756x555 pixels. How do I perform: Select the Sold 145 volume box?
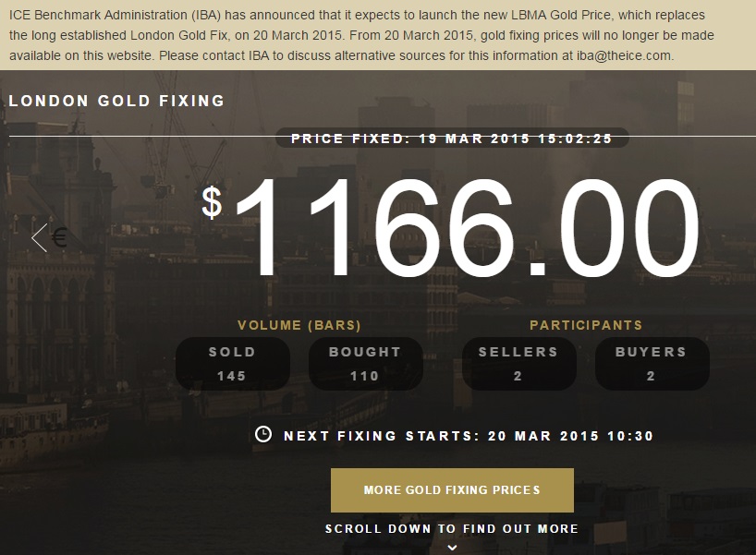[232, 364]
